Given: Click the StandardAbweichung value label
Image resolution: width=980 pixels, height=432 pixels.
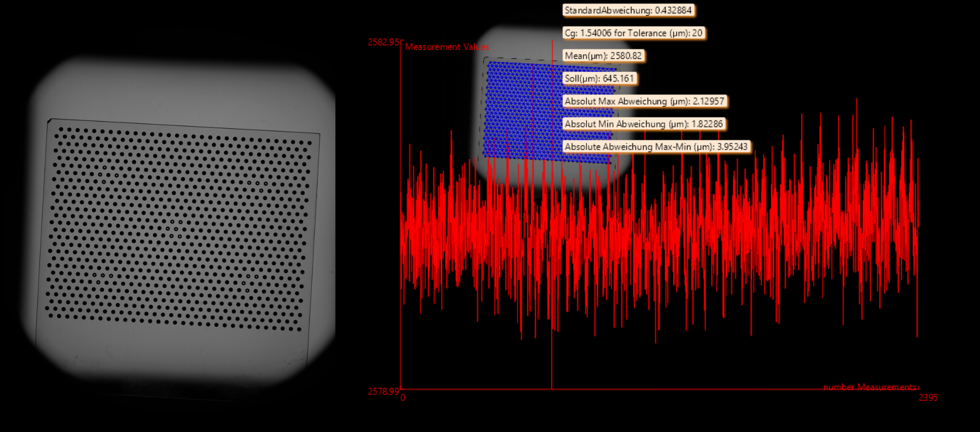Looking at the screenshot, I should [628, 10].
